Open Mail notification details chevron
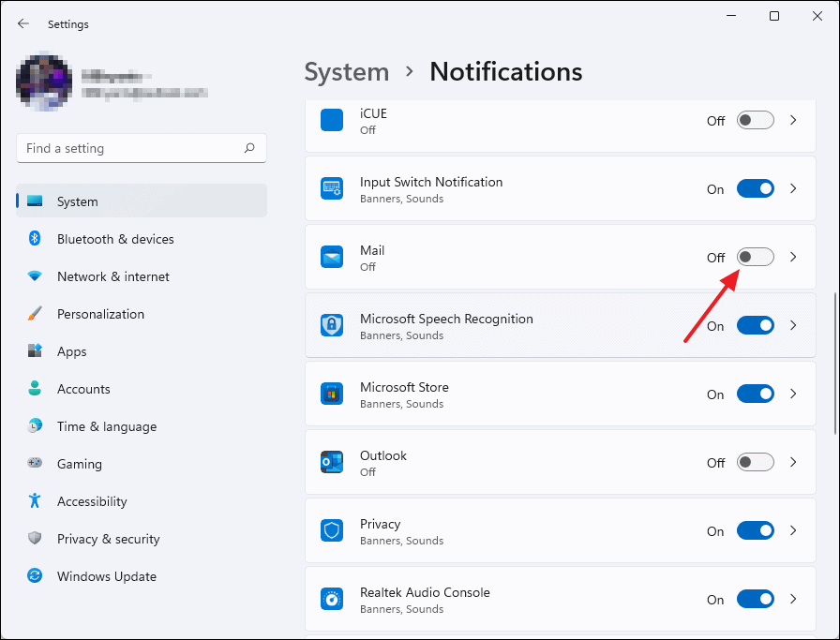The image size is (840, 640). pyautogui.click(x=793, y=257)
